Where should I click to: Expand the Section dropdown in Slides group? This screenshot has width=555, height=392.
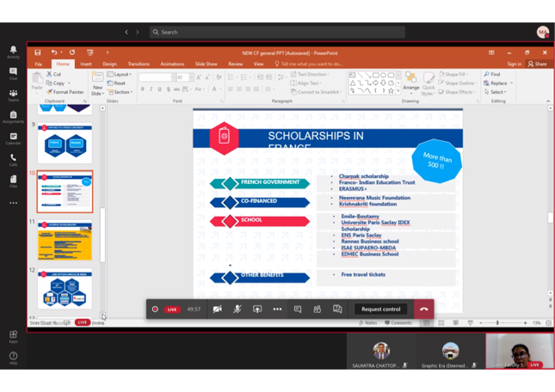[121, 92]
